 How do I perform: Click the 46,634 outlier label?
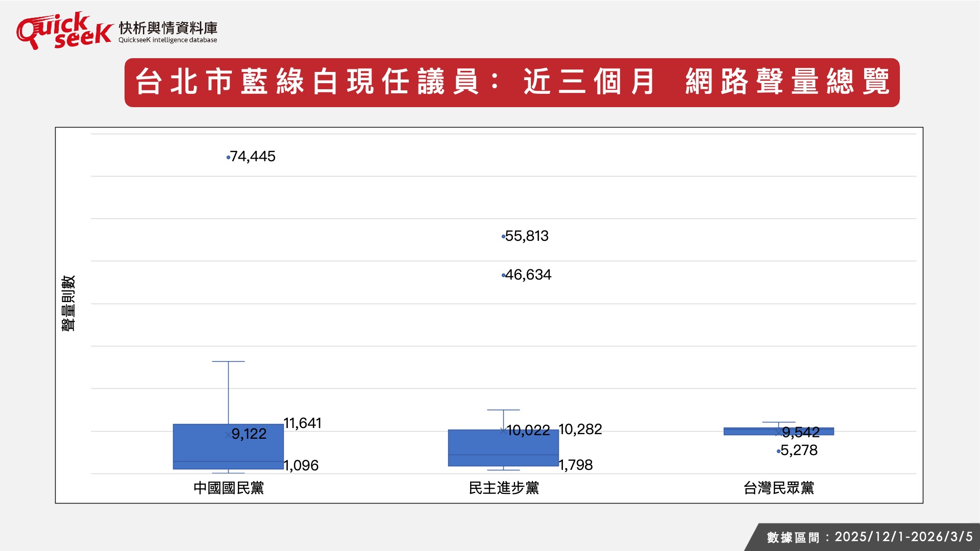(528, 275)
